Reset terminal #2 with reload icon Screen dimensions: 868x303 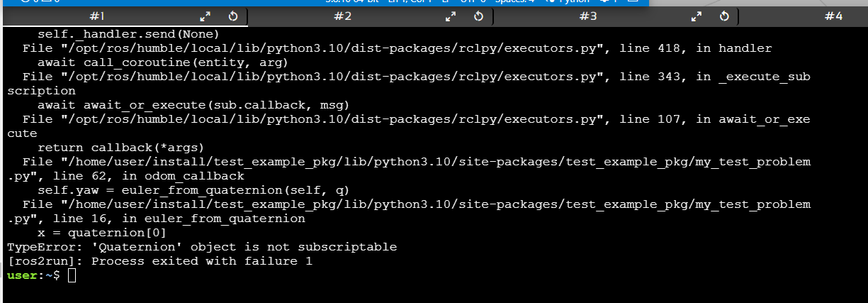point(478,16)
